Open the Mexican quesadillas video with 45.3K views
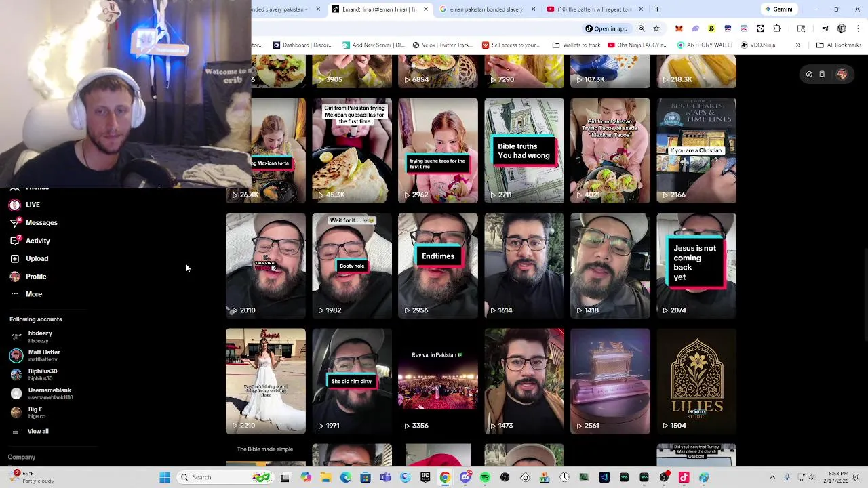Image resolution: width=868 pixels, height=488 pixels. pyautogui.click(x=352, y=150)
